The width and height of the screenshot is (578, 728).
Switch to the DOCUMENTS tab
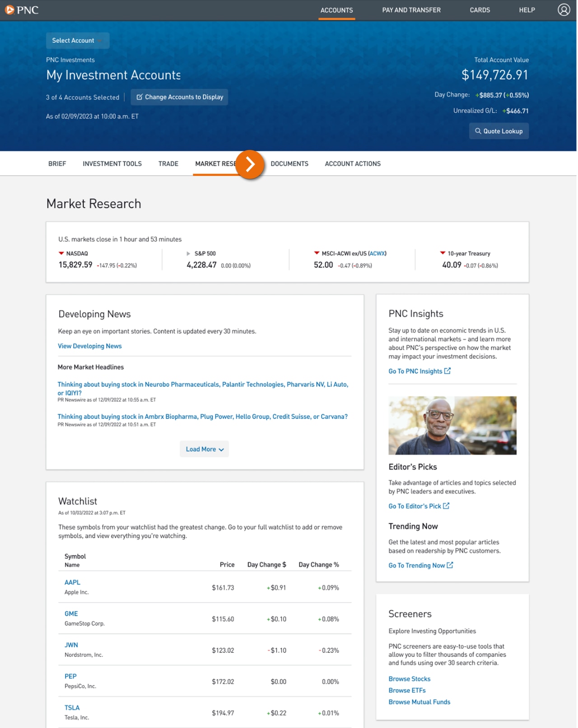(x=289, y=164)
